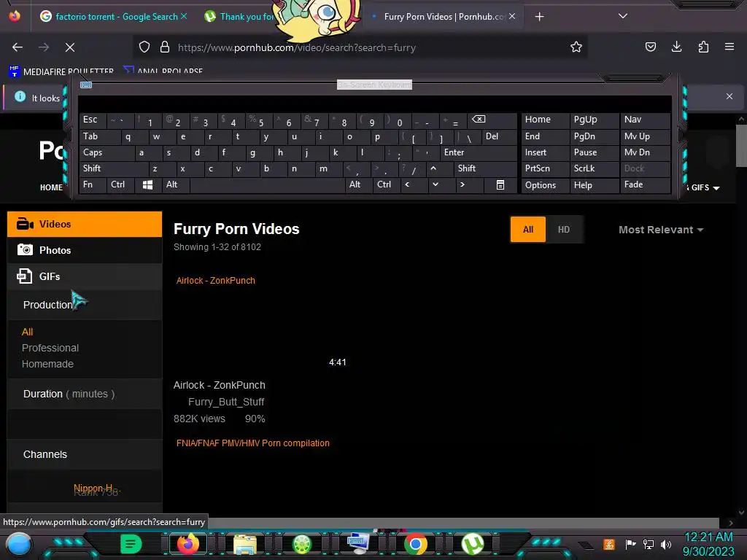The height and width of the screenshot is (560, 747).
Task: Open Firefox View from the tab bar
Action: click(15, 16)
